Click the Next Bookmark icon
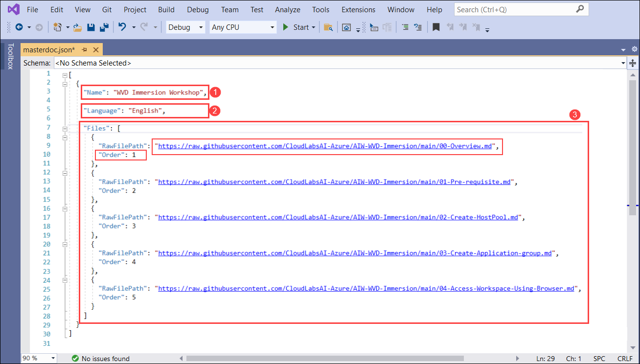640x364 pixels. (x=463, y=27)
